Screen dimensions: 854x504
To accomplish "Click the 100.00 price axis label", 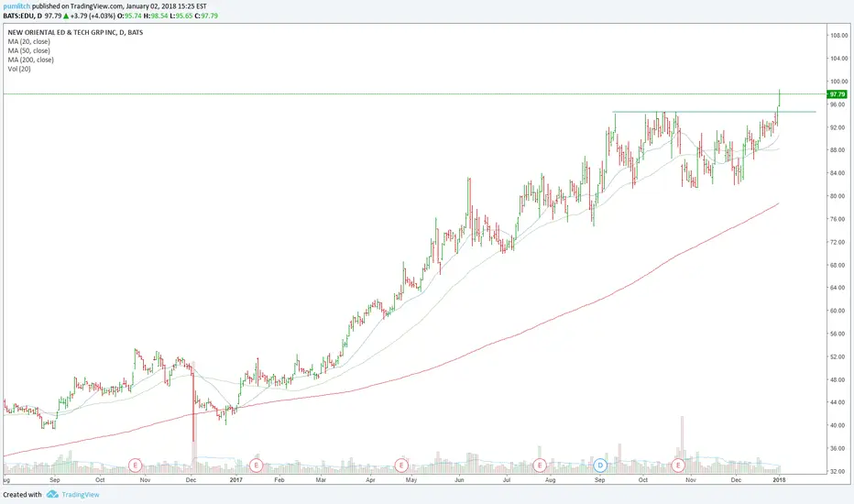I will (x=838, y=82).
